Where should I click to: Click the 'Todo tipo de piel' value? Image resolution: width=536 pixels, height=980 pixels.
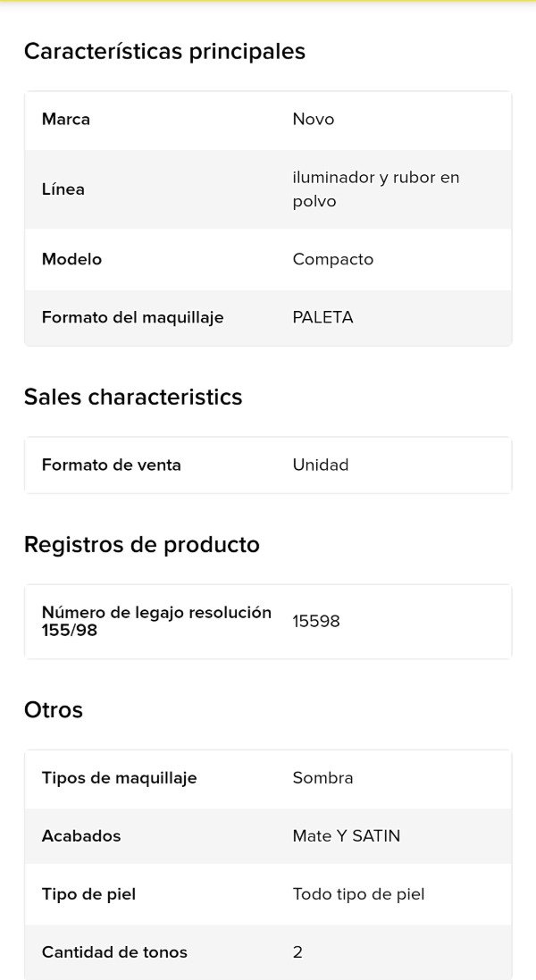click(358, 894)
